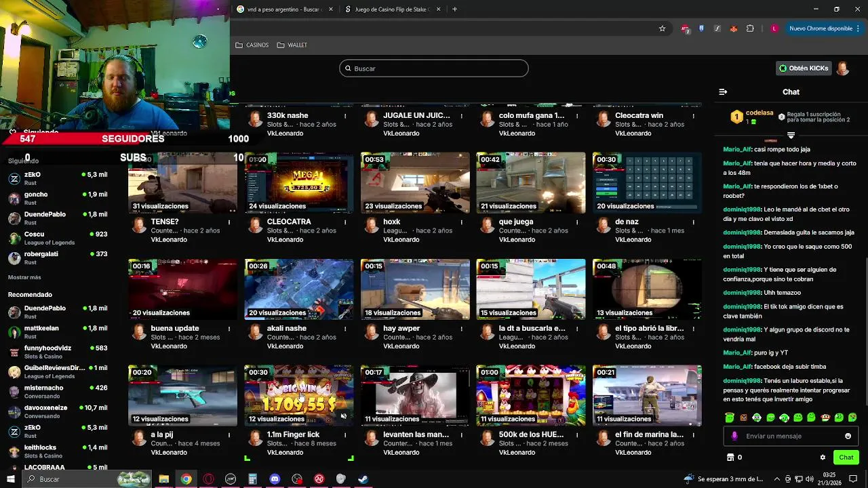The width and height of the screenshot is (868, 488).
Task: Open Opera browser from the taskbar
Action: (x=208, y=479)
